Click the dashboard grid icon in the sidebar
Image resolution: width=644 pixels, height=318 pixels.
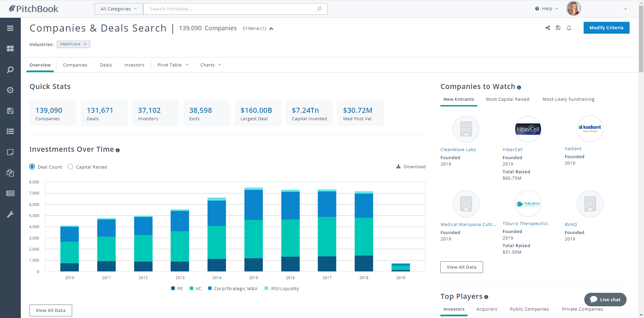[x=10, y=49]
